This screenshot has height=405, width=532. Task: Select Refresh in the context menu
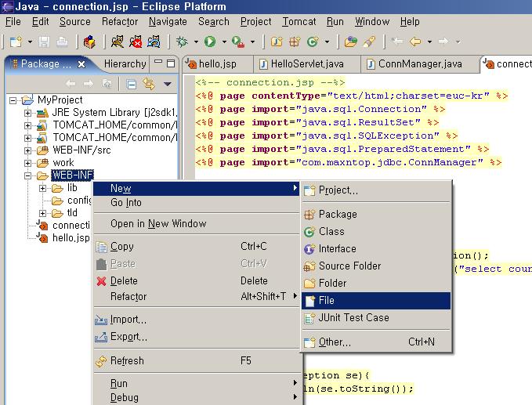[x=127, y=361]
